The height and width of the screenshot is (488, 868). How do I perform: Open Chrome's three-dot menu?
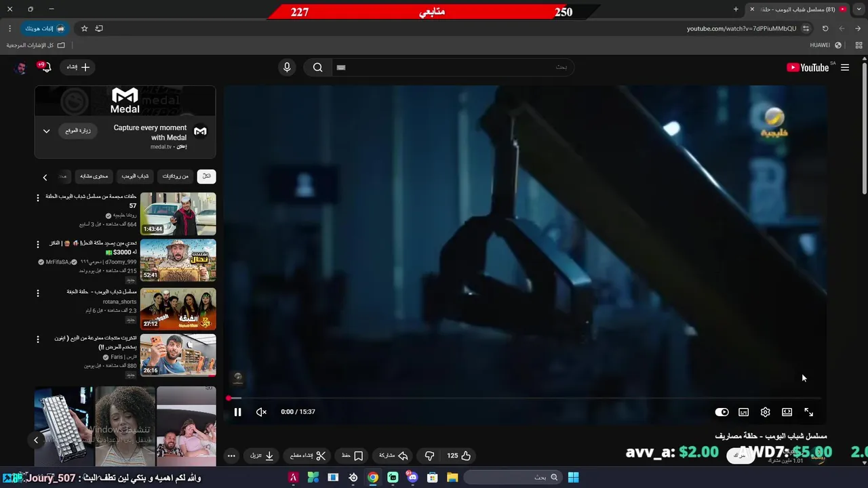tap(9, 28)
